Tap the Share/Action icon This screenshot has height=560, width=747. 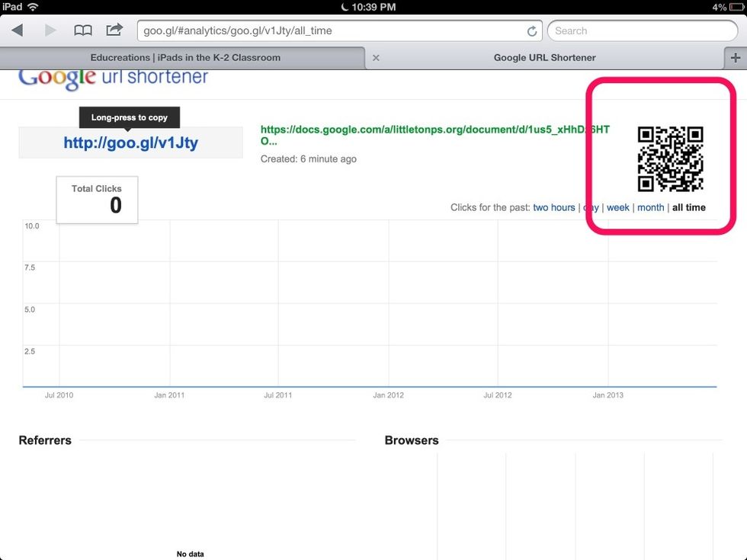click(x=114, y=30)
